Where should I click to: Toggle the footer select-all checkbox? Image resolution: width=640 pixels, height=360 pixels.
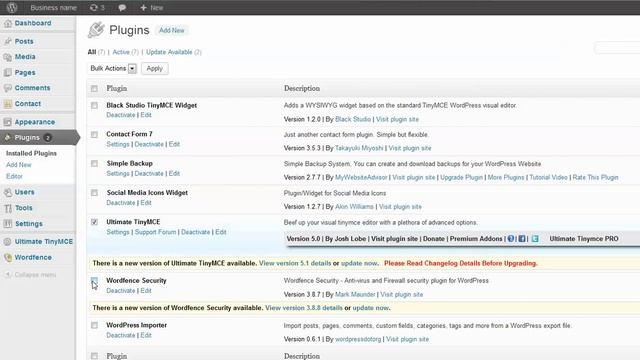tap(94, 356)
